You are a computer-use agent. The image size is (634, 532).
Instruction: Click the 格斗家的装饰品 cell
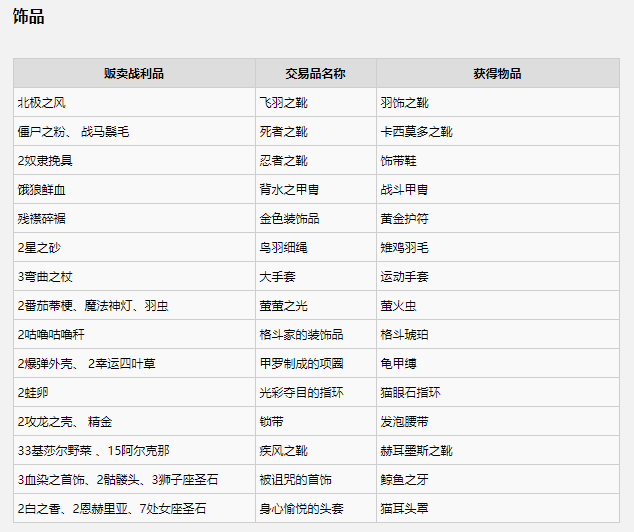click(x=302, y=335)
